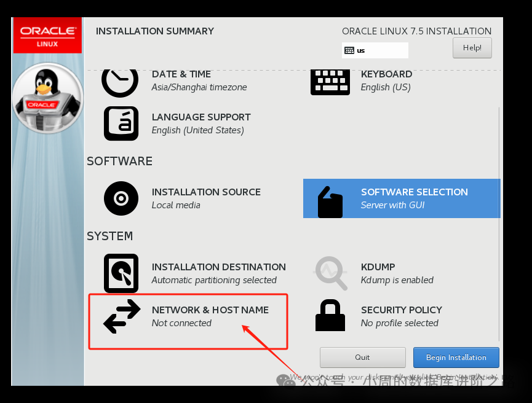Screen dimensions: 532x403
Task: Open the Software Selection package icon
Action: tap(330, 202)
